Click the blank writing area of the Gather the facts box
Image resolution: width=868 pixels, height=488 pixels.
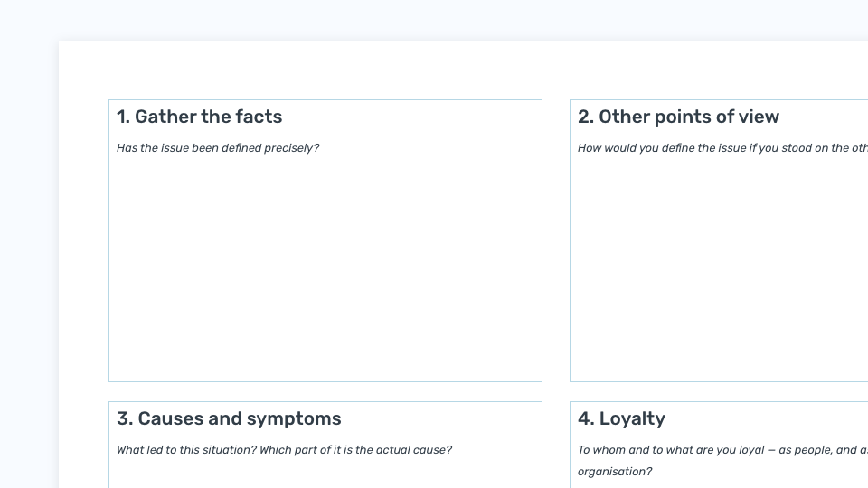(x=325, y=266)
